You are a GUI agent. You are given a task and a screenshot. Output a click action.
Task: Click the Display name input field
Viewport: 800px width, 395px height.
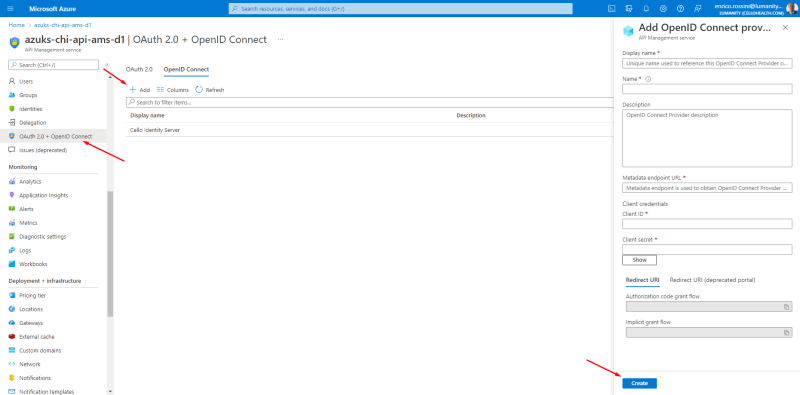pyautogui.click(x=707, y=64)
